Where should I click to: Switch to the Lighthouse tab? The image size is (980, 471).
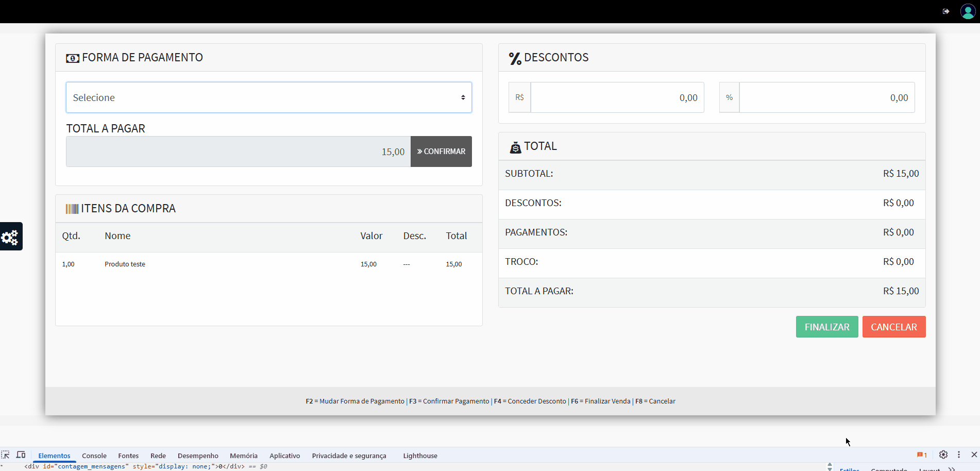pos(420,456)
